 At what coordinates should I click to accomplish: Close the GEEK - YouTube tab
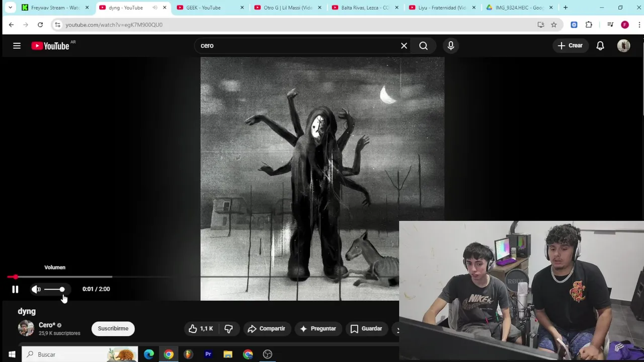[x=242, y=8]
